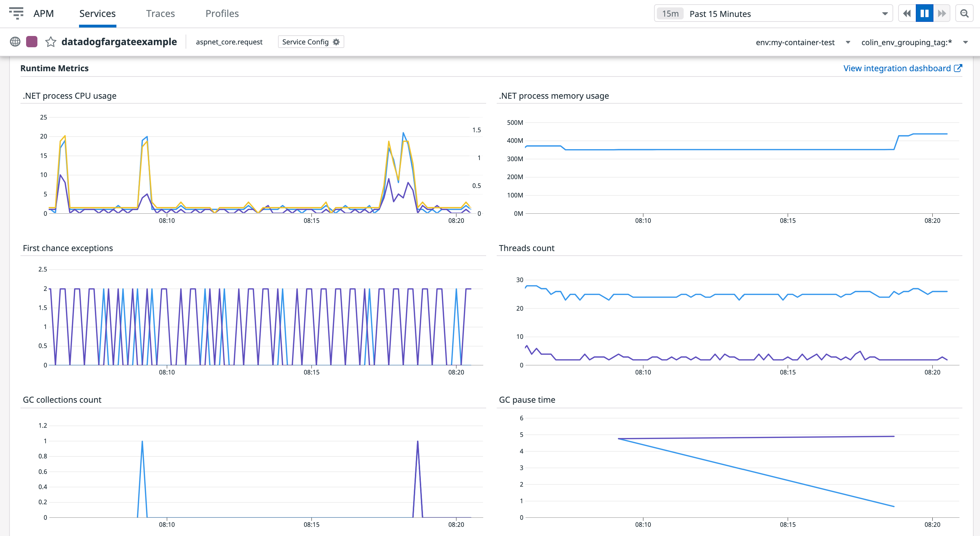Open the colin_env_grouping_tag dropdown
980x536 pixels.
tap(966, 42)
